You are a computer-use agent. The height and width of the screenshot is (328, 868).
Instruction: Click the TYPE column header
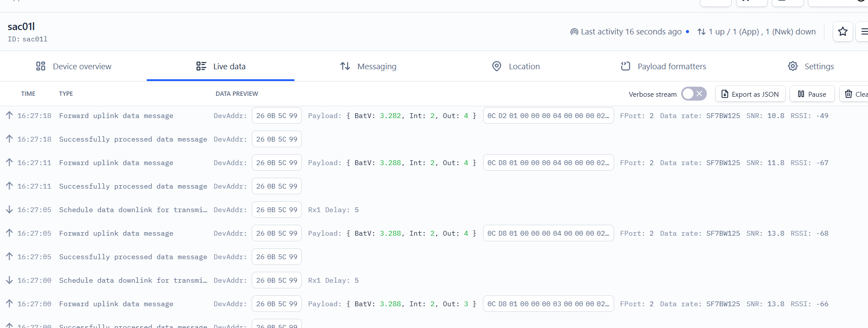pos(66,94)
